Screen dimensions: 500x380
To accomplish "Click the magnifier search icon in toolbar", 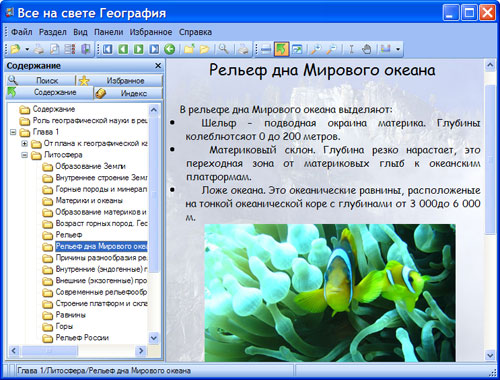I will (x=223, y=49).
